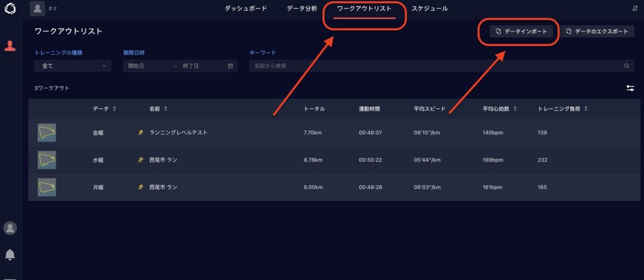Viewport: 644px width, 280px height.
Task: Click the データのエクスポート button
Action: pos(598,31)
